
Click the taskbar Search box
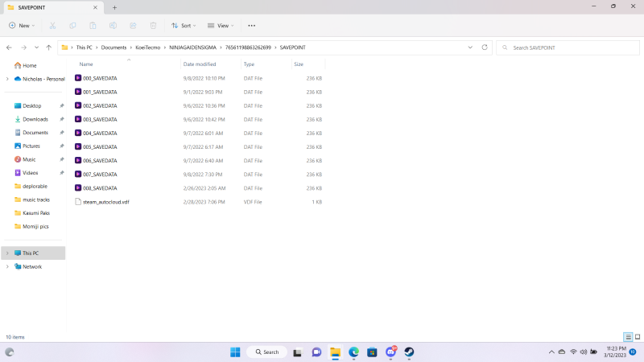(x=267, y=352)
